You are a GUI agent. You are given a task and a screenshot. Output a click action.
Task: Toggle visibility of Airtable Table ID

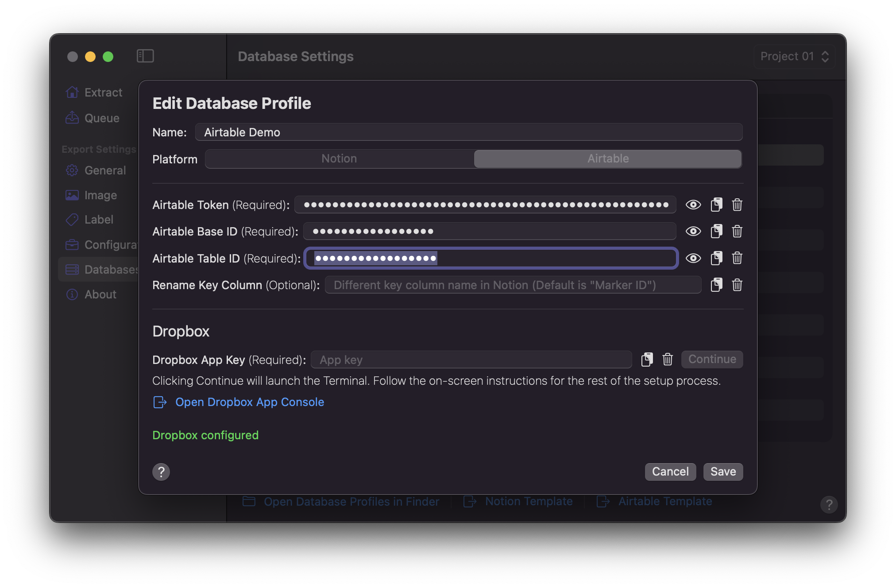click(x=693, y=257)
